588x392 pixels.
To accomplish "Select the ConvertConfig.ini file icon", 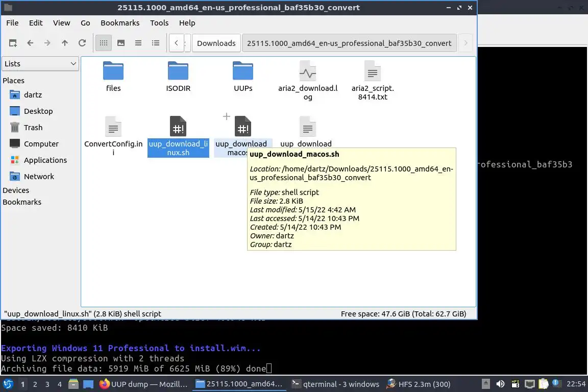I will tap(113, 127).
